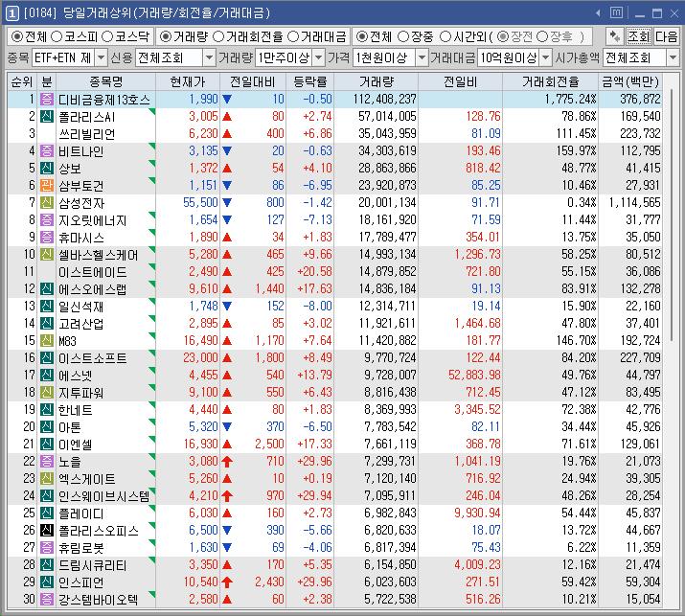This screenshot has width=685, height=616.
Task: Select the 일신석재 stock name
Action: [x=81, y=307]
